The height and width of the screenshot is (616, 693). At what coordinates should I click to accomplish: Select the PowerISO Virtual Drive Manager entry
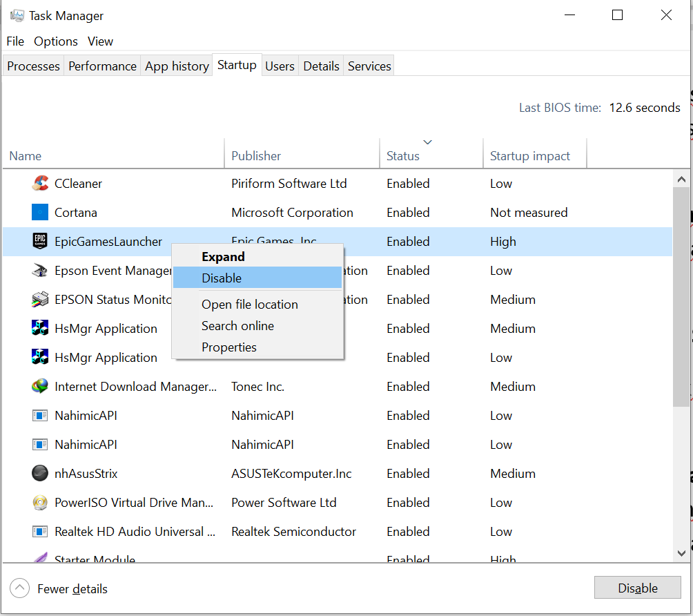point(134,502)
